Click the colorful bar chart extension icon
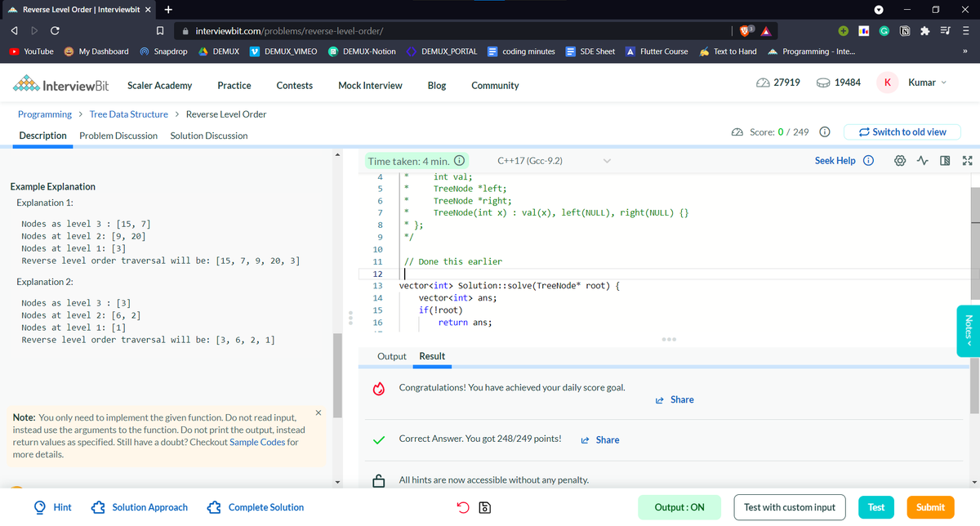The width and height of the screenshot is (980, 526). click(x=864, y=31)
